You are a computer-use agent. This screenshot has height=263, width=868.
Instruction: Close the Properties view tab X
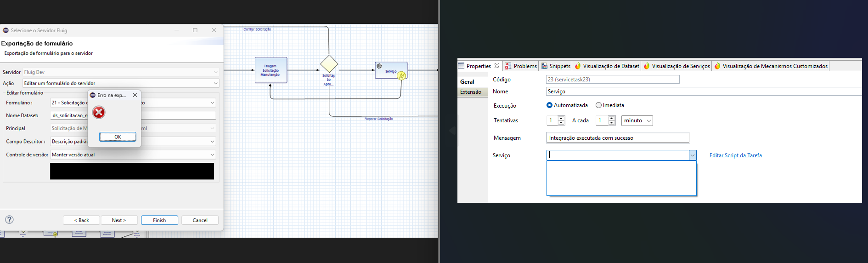(497, 66)
